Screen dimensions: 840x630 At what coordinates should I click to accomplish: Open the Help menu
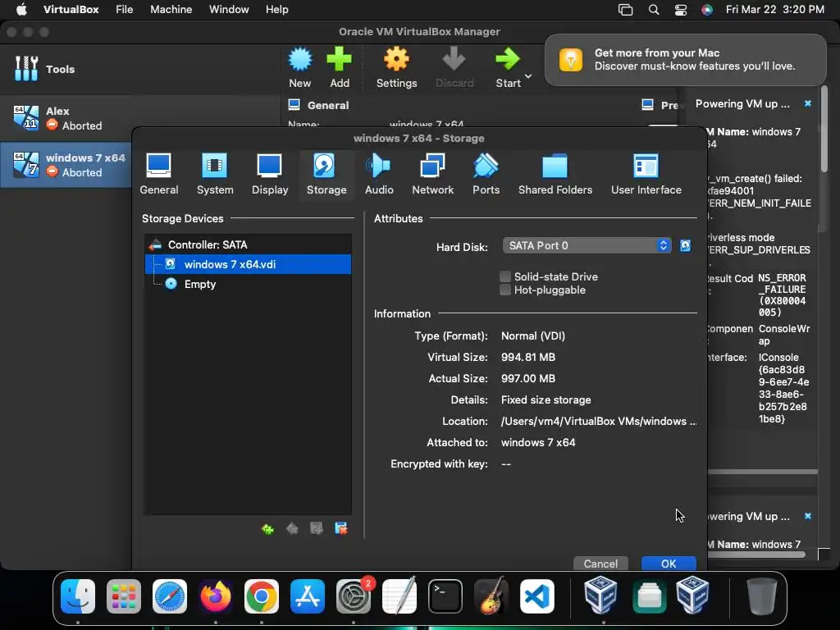[277, 10]
